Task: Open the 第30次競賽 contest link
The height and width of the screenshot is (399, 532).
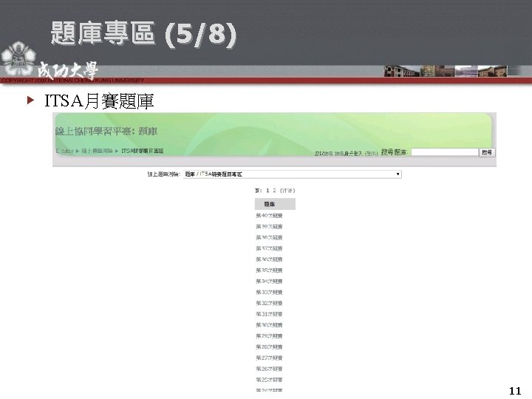Action: [269, 324]
